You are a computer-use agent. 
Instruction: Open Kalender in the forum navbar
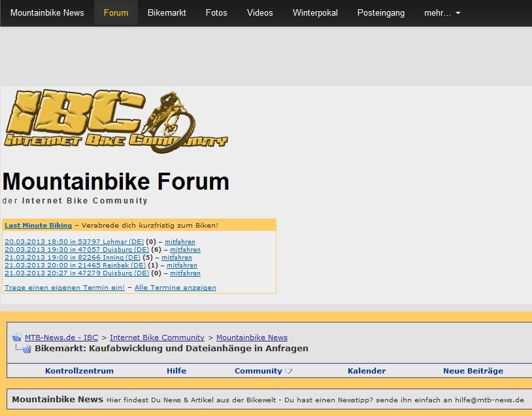pos(367,371)
